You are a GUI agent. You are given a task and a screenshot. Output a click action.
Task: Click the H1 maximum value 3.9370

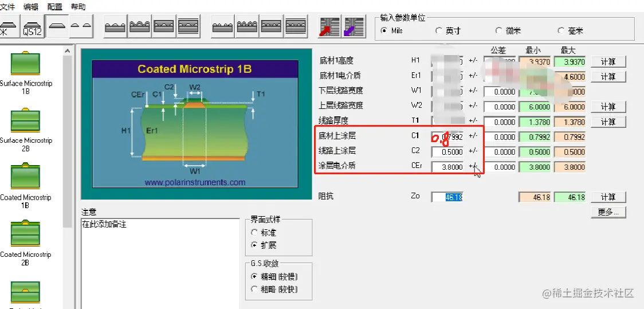tap(570, 62)
